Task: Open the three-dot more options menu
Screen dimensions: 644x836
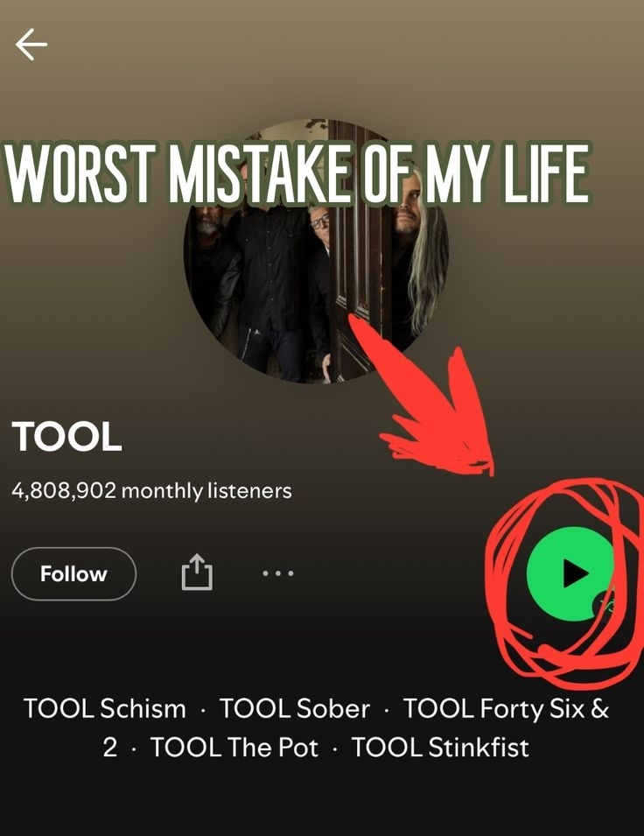Action: coord(278,574)
